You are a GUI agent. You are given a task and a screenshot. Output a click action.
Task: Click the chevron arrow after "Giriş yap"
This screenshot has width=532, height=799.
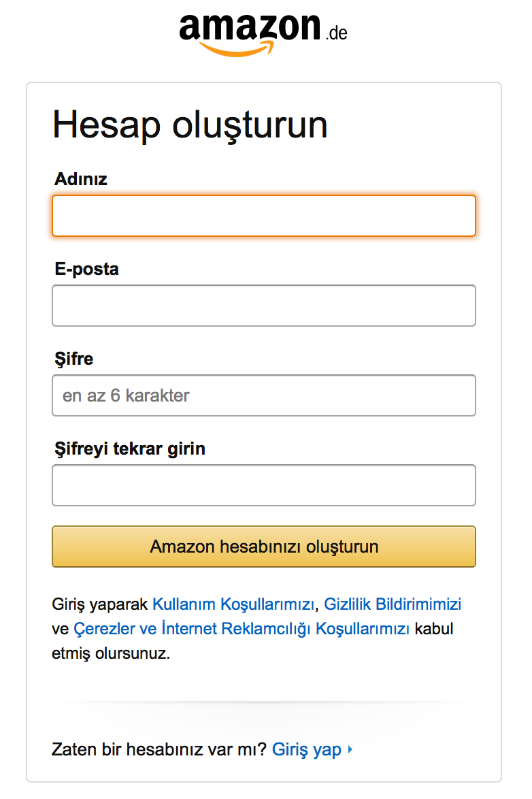click(x=350, y=749)
